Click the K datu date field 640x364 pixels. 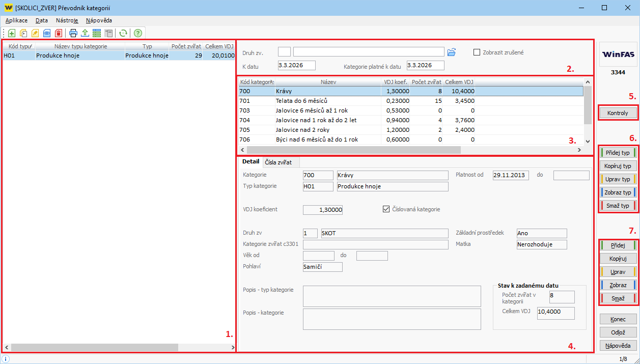[297, 65]
